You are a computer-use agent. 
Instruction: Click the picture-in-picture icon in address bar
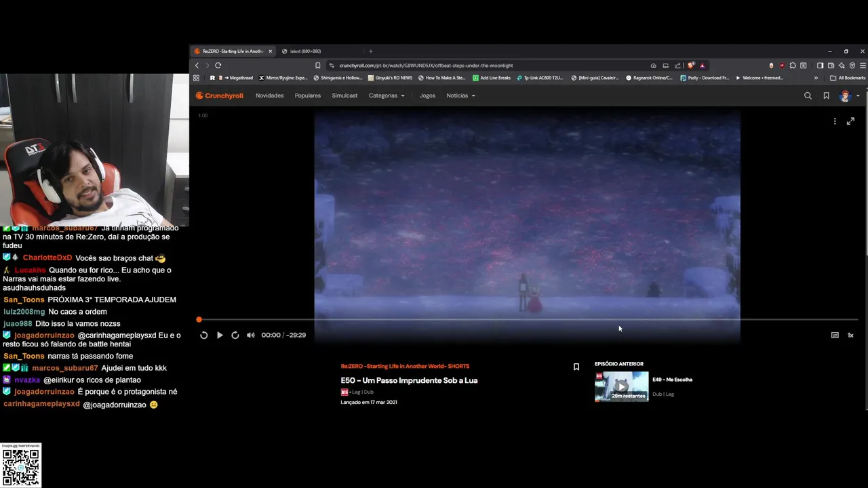pyautogui.click(x=665, y=65)
